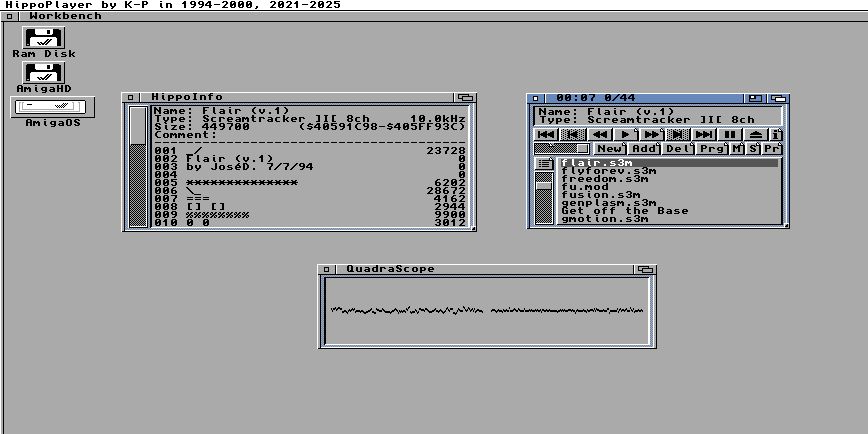Click the QuadraScope waveform display

[487, 311]
